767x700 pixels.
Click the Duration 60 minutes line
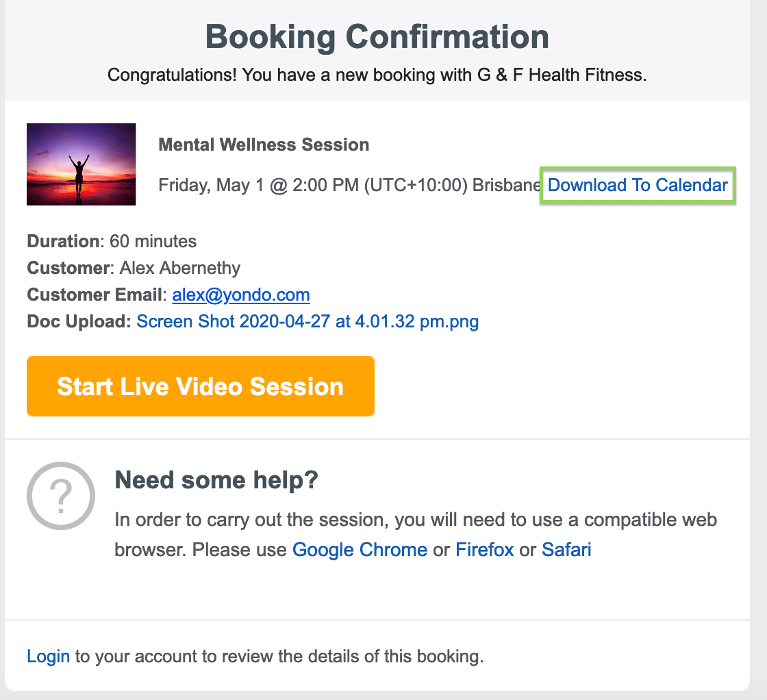112,242
